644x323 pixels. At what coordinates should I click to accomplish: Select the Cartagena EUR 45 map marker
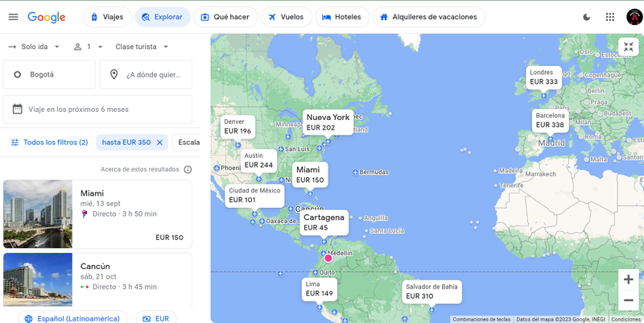pos(324,222)
